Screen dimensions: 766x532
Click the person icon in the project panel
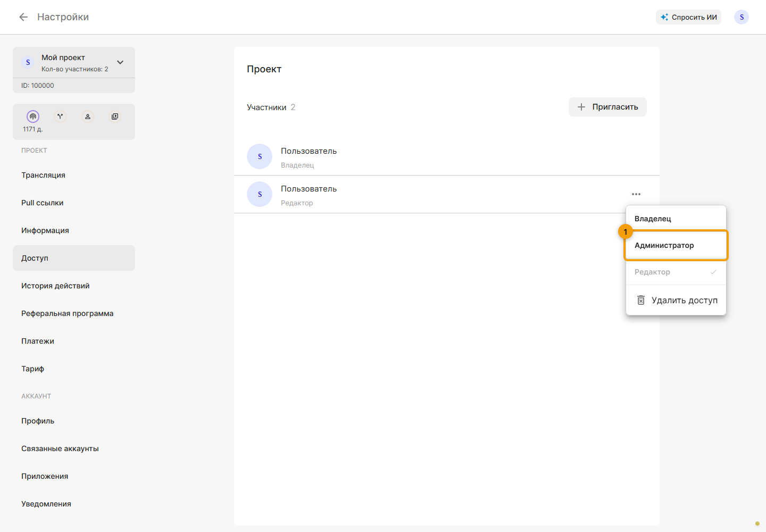(x=88, y=117)
